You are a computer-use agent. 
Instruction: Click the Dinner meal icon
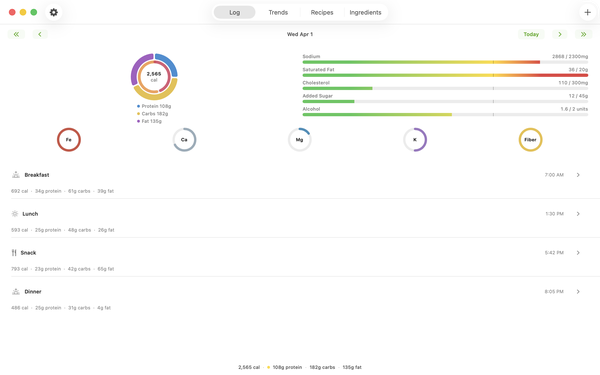pos(16,292)
